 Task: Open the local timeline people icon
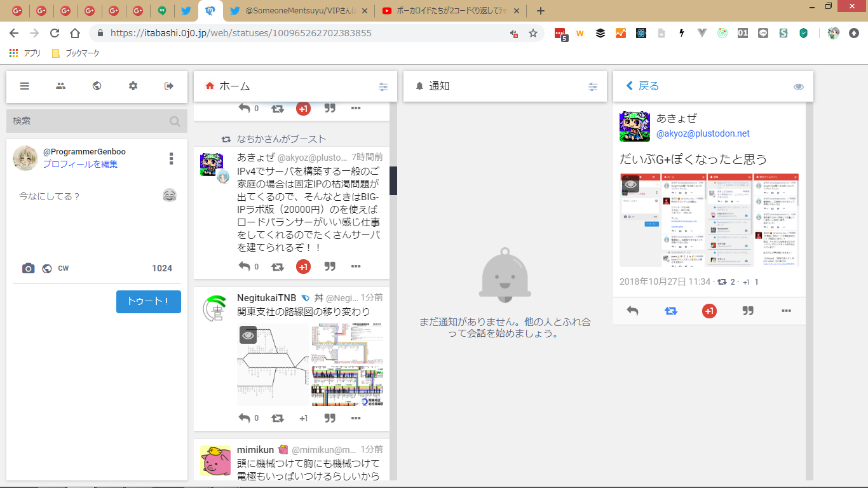point(61,86)
